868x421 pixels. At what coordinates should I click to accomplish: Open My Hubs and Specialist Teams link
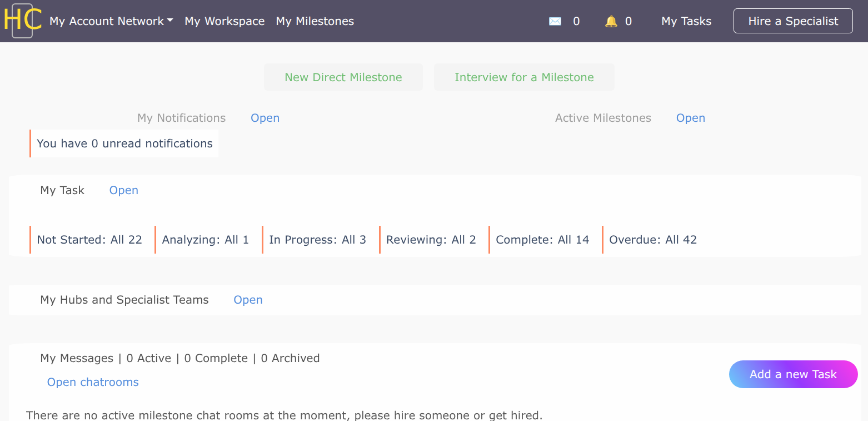[248, 300]
